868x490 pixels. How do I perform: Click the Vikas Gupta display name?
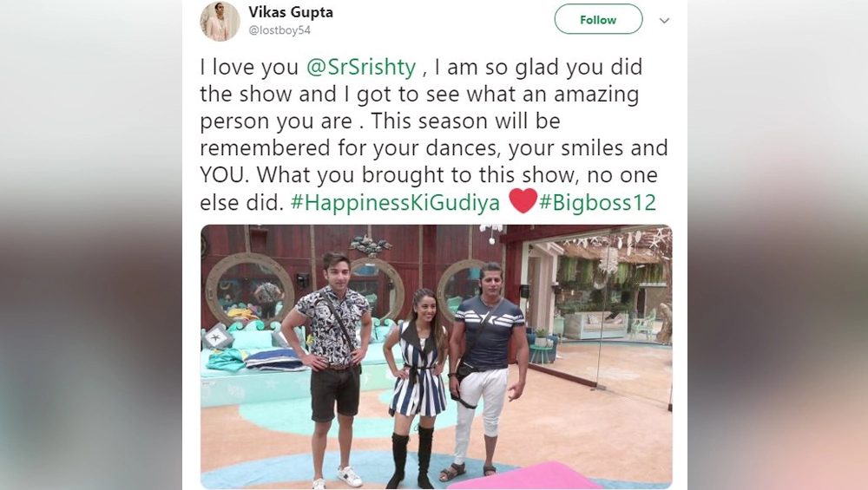click(x=291, y=11)
